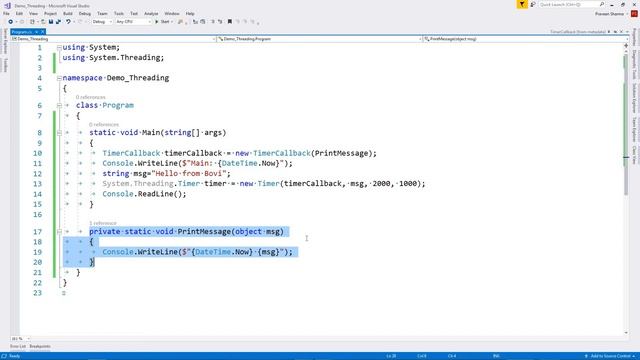Viewport: 640px width, 360px height.
Task: Click the "Hello from Bovi" string literal
Action: (x=188, y=173)
